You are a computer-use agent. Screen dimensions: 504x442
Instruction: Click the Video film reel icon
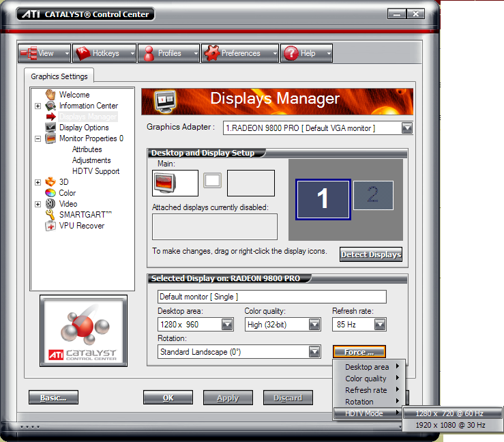50,204
